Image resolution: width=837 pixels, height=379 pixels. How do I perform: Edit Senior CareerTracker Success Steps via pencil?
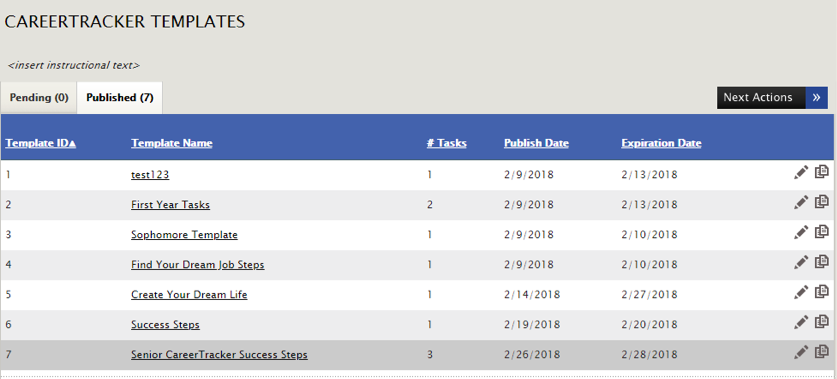801,352
